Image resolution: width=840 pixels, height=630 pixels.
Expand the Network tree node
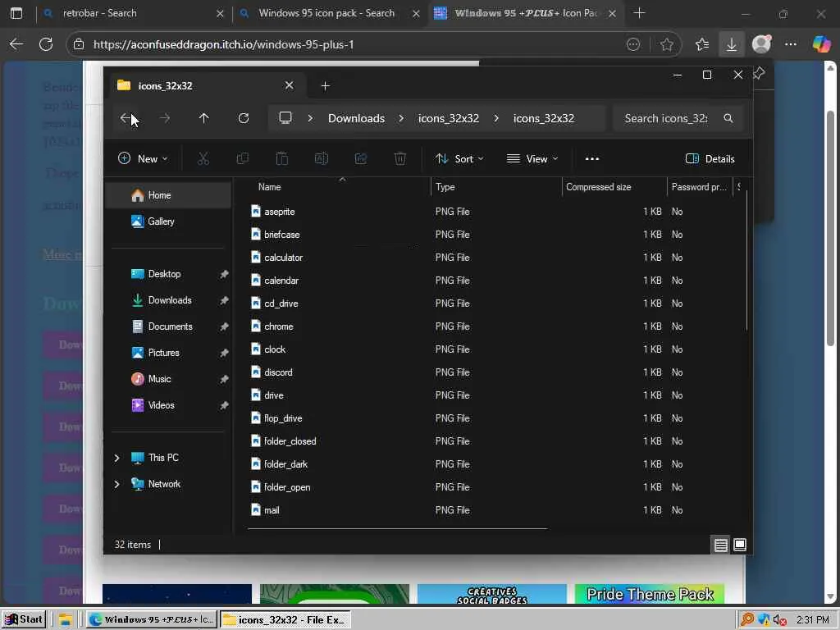[116, 484]
